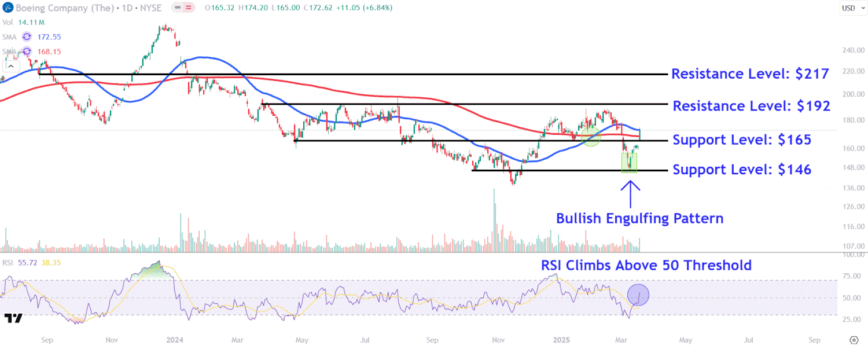
Task: Click the Boeing company logo icon
Action: 6,8
